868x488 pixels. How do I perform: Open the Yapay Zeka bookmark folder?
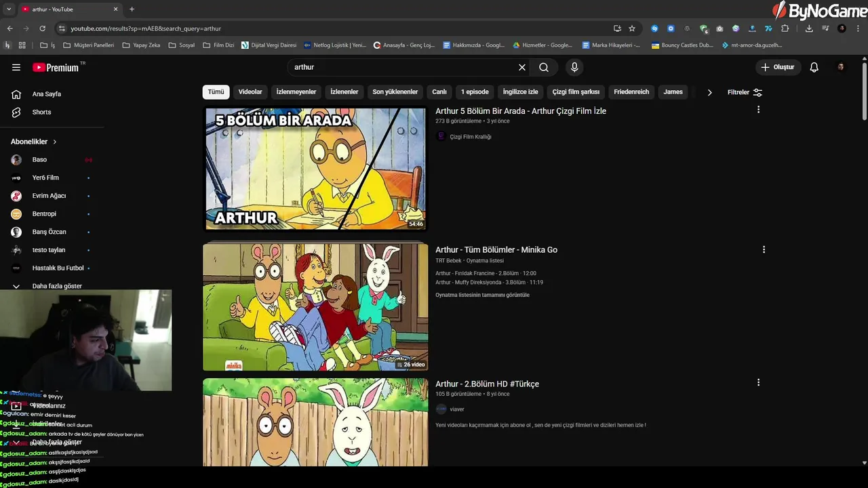pyautogui.click(x=141, y=45)
